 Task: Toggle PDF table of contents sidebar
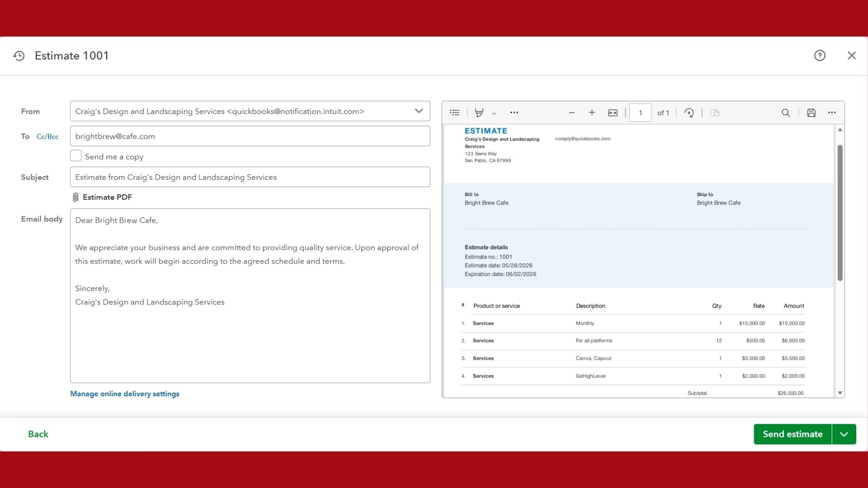tap(455, 113)
